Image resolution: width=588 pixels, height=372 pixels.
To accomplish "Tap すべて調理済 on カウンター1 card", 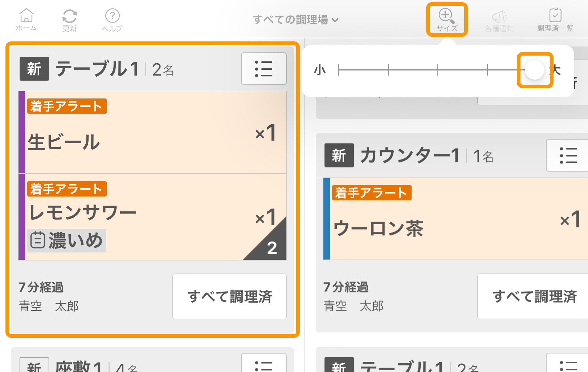I will click(x=533, y=296).
